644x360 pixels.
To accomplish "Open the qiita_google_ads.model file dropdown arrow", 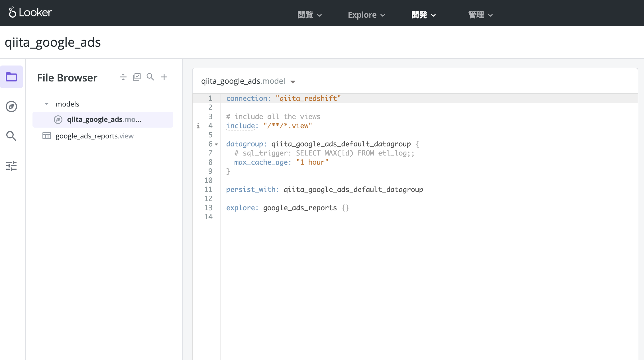I will (x=293, y=82).
